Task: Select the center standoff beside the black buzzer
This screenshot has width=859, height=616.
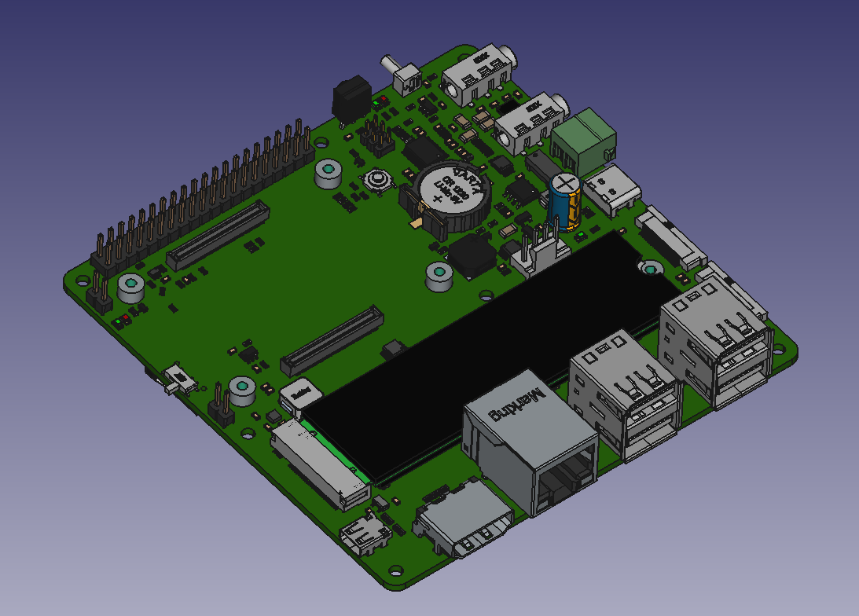Action: tap(439, 277)
